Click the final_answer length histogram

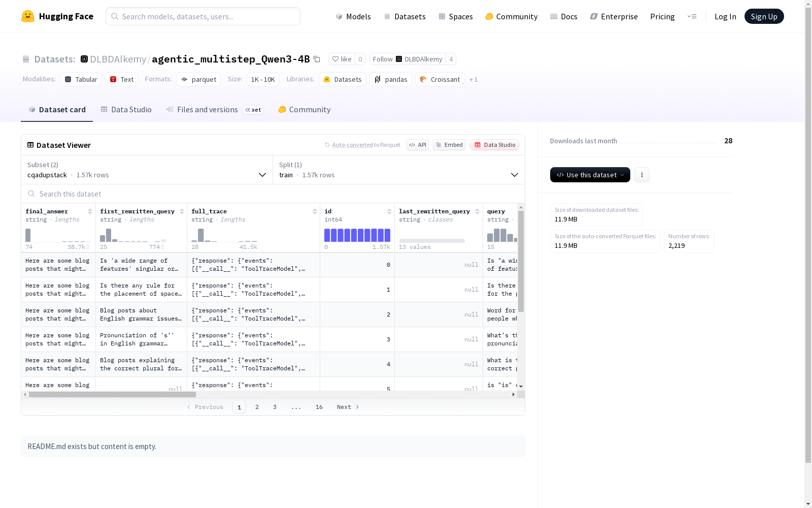[58, 235]
